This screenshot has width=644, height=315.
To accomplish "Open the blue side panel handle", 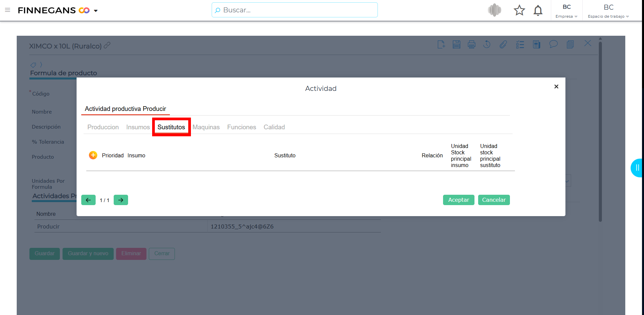I will (637, 168).
